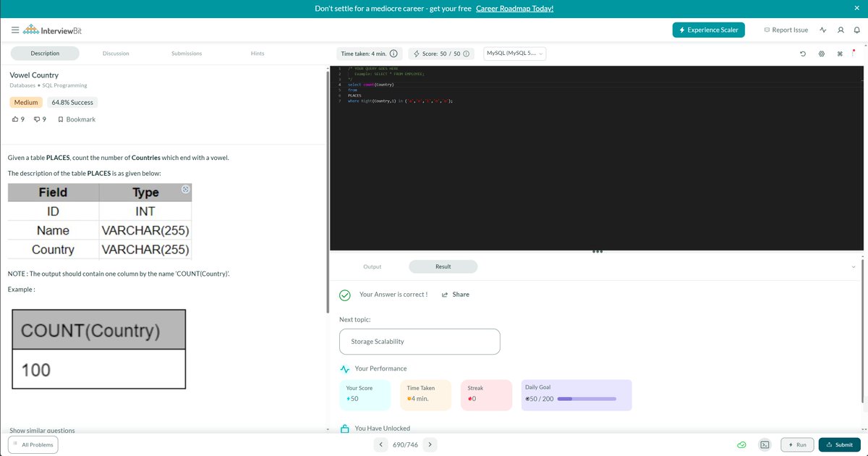Screen dimensions: 868x456
Task: Click the Databases category link
Action: click(24, 85)
